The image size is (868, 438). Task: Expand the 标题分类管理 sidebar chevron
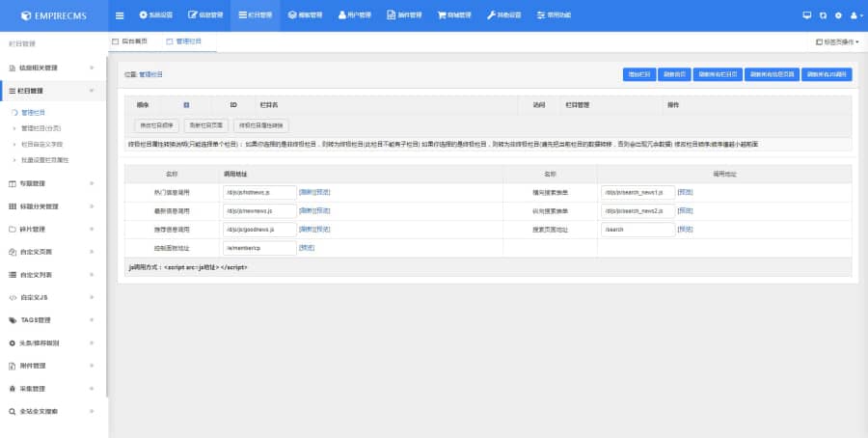coord(92,206)
